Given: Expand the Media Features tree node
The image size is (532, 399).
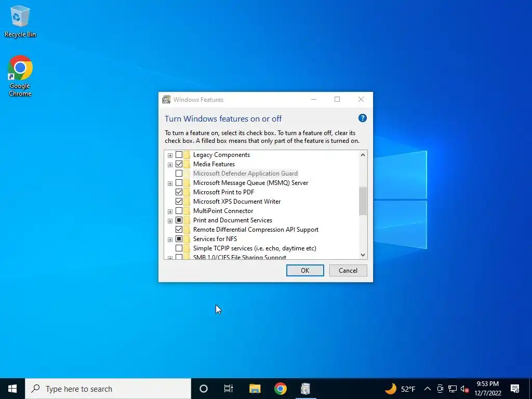Looking at the screenshot, I should (170, 165).
